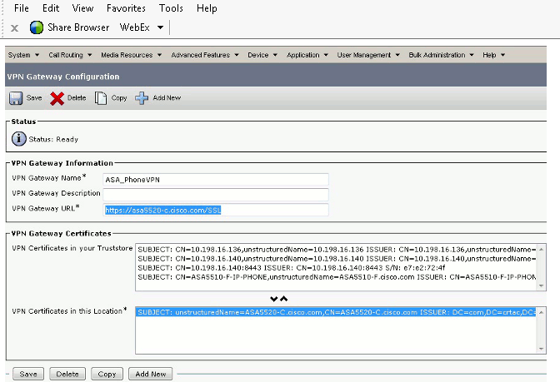Click the Status information icon
The image size is (560, 392).
click(19, 139)
